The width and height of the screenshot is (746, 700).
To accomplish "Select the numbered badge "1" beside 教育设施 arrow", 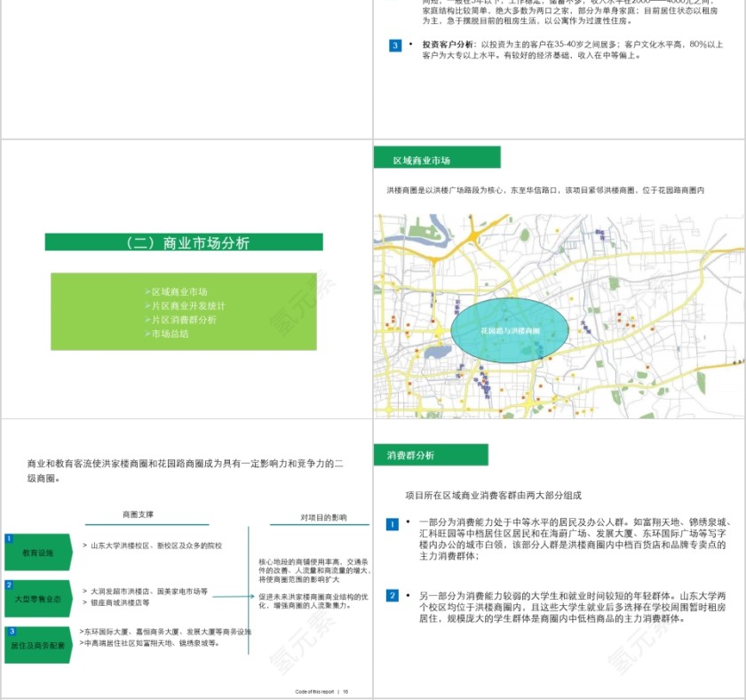I will pyautogui.click(x=9, y=537).
